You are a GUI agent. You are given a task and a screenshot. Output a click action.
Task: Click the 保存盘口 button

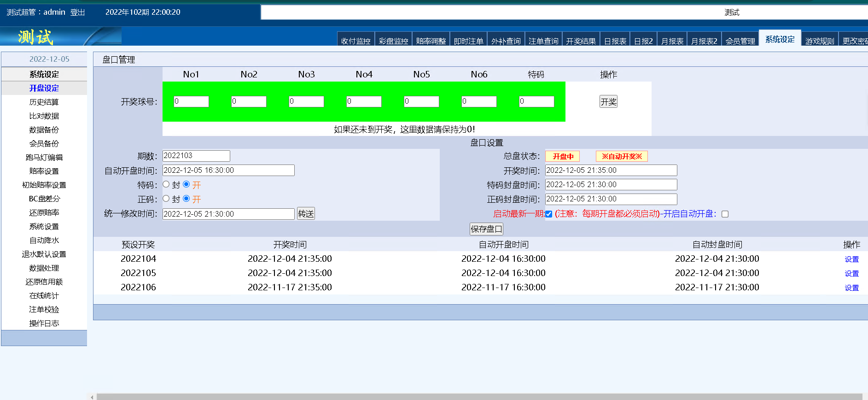tap(486, 229)
